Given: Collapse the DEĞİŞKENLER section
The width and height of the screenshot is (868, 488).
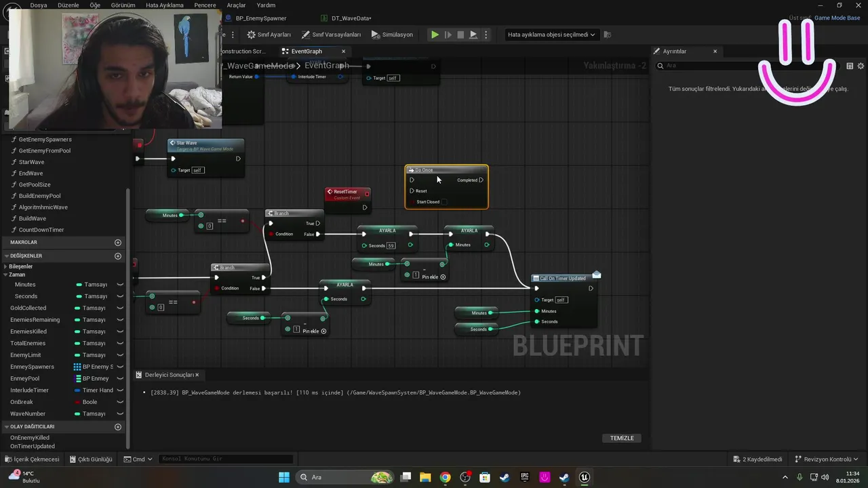Looking at the screenshot, I should click(x=7, y=256).
